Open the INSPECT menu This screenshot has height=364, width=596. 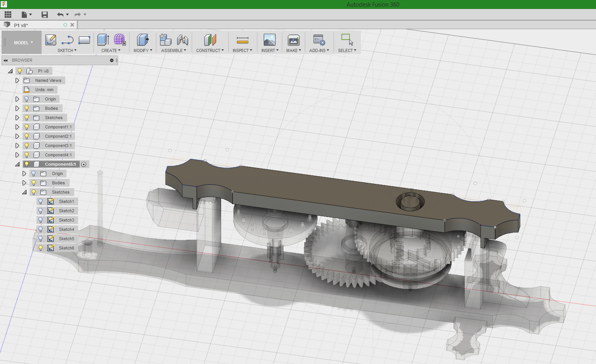click(242, 50)
